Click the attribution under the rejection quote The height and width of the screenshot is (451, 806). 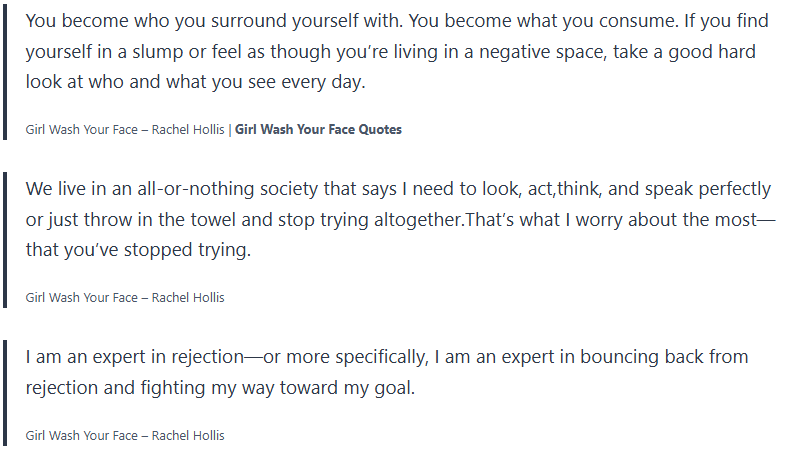125,436
